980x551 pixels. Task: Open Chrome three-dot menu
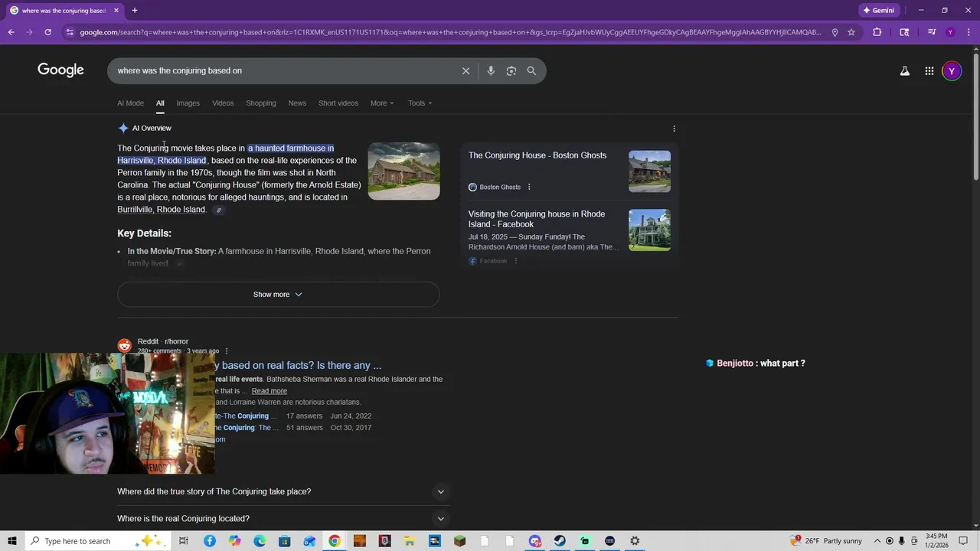tap(968, 32)
